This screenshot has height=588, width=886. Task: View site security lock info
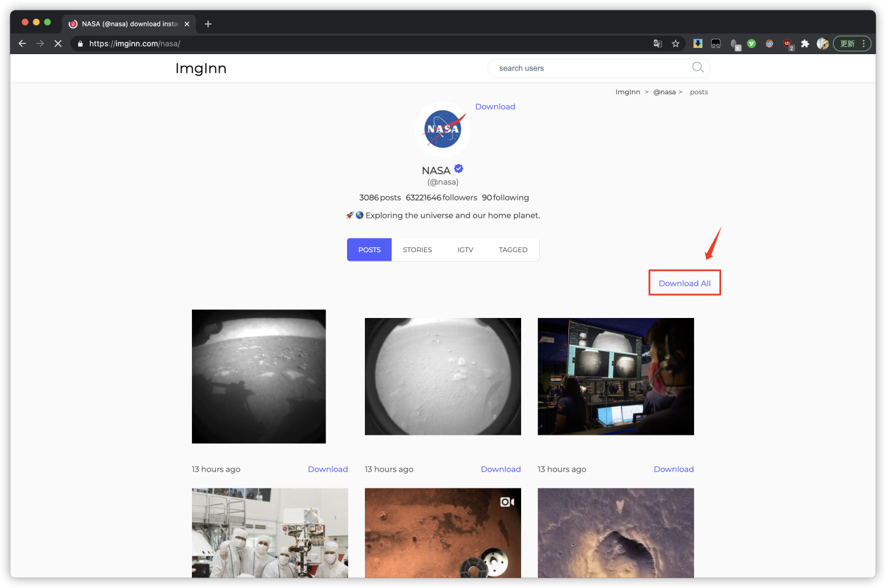click(80, 44)
